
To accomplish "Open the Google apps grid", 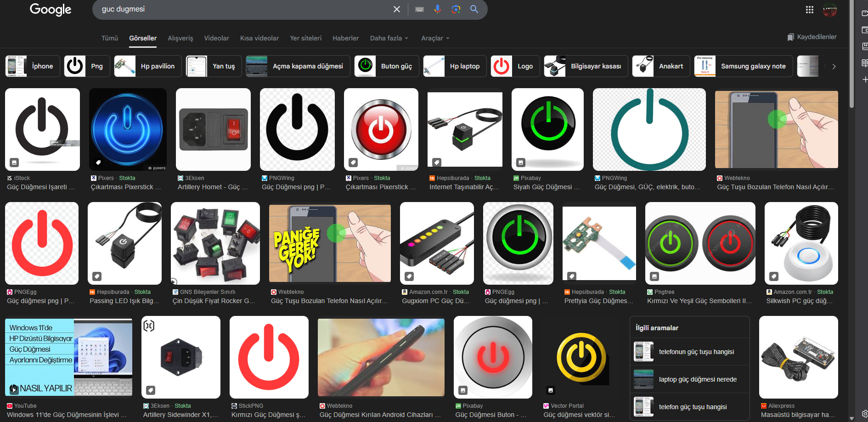I will 810,10.
